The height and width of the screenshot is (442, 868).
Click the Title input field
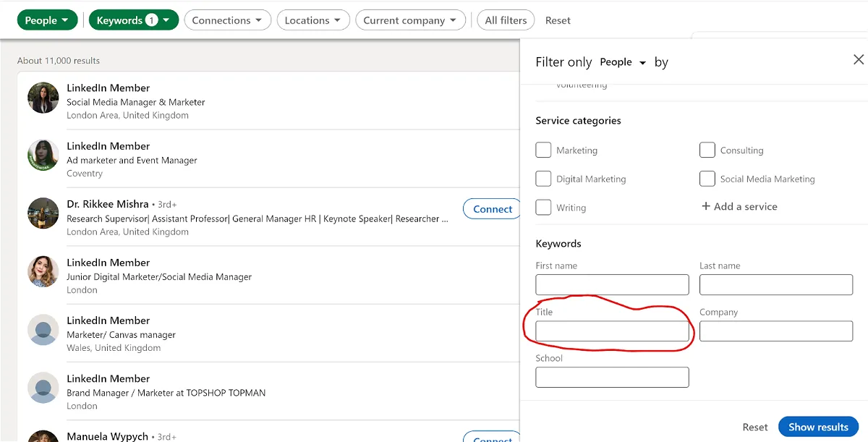point(612,331)
